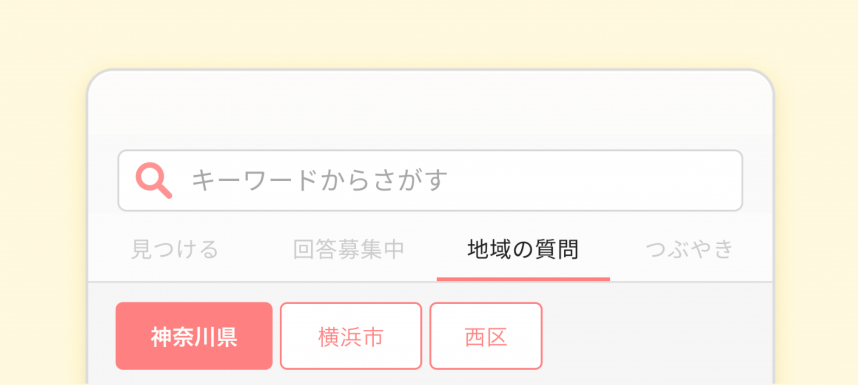Click the placeholder text in the keyword search

click(x=320, y=180)
